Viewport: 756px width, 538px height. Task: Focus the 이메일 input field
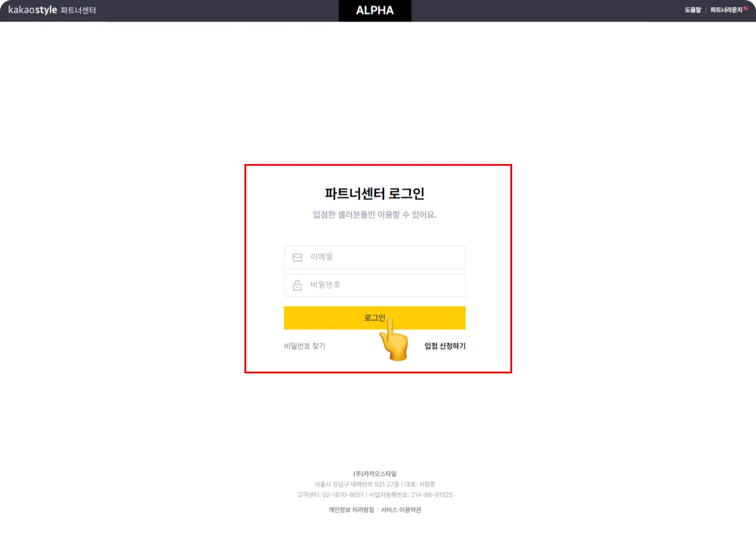[x=375, y=257]
